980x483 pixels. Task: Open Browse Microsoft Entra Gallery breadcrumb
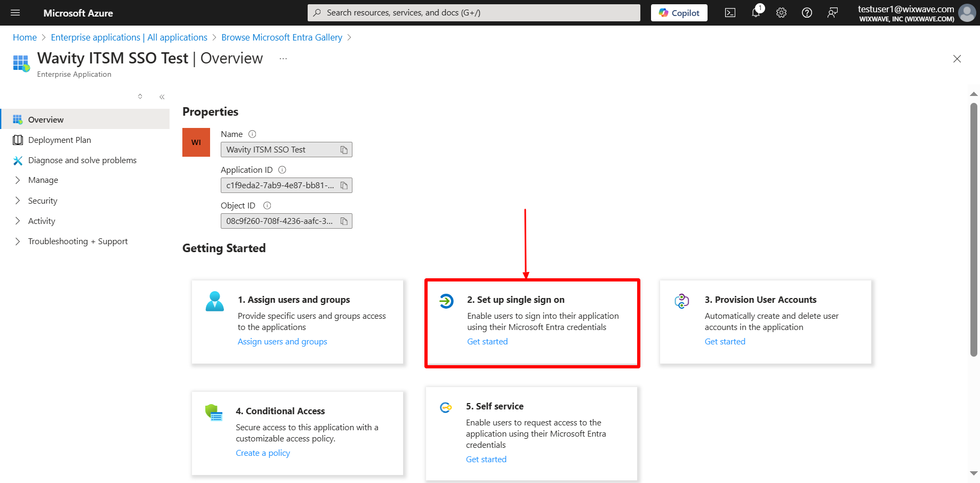282,37
